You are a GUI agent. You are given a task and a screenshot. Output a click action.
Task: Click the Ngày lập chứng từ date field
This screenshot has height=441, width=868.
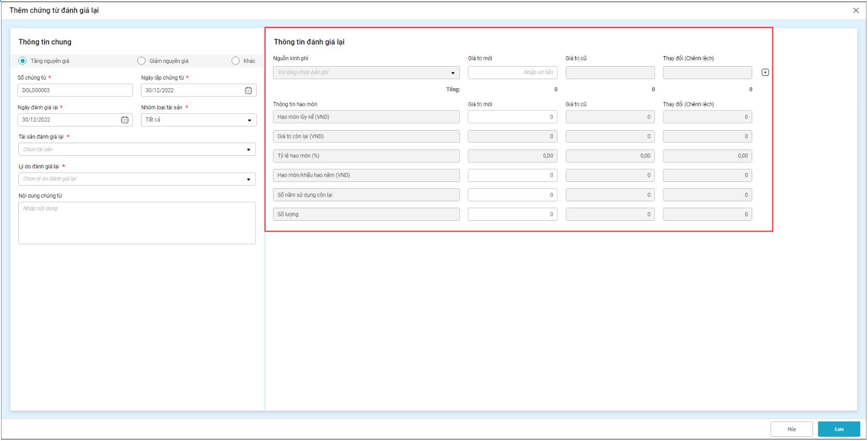click(x=199, y=90)
